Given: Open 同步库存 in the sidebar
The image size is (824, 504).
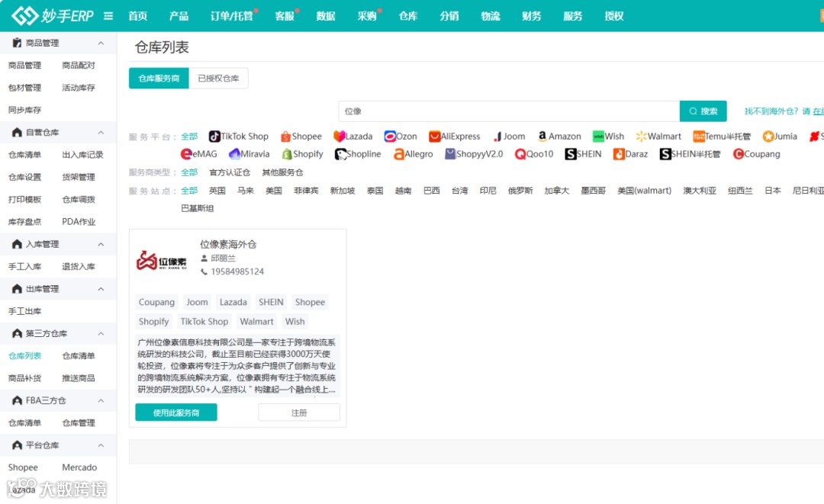Looking at the screenshot, I should 24,110.
